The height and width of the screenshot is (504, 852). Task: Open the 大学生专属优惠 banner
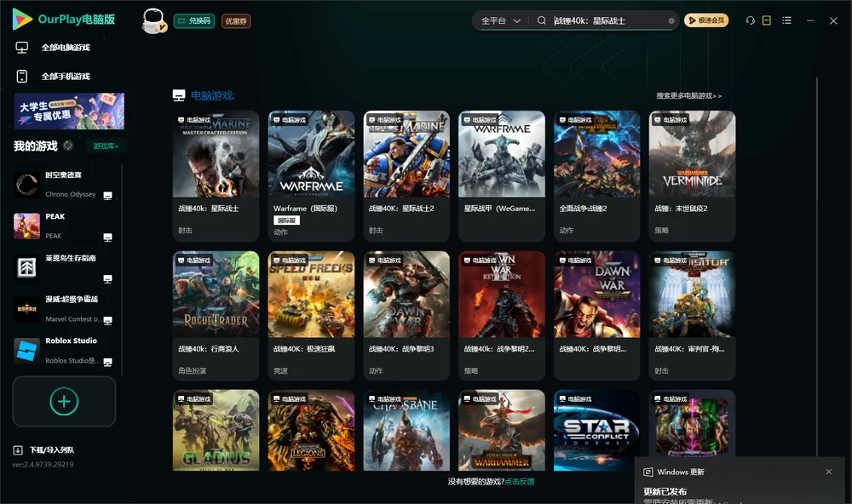click(70, 111)
